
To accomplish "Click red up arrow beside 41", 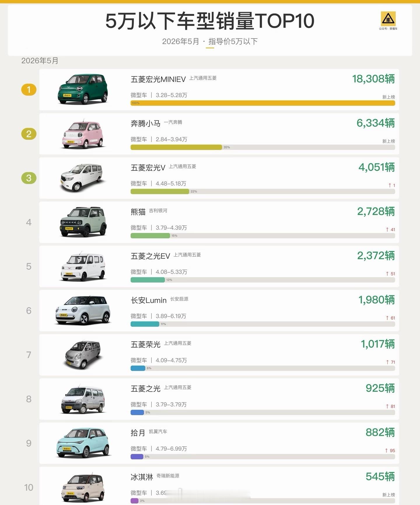I will point(387,230).
